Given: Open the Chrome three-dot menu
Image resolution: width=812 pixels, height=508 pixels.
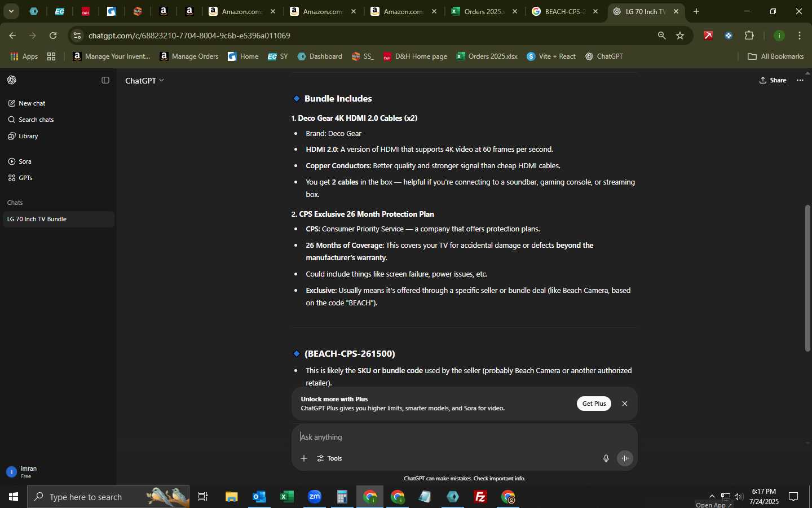Looking at the screenshot, I should click(800, 36).
